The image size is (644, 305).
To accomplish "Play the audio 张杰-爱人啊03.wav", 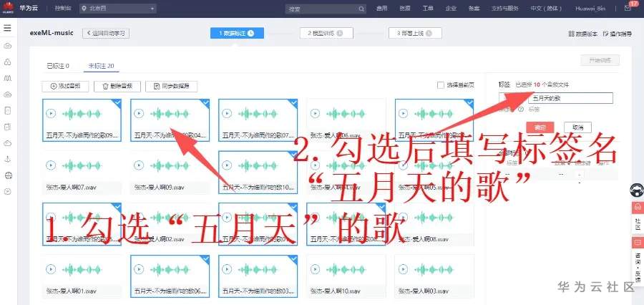I will tap(404, 269).
